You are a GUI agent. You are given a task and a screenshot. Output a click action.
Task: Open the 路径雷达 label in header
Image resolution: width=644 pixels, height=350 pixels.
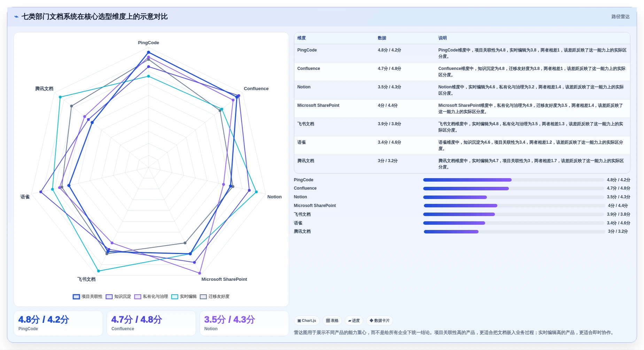tap(620, 17)
